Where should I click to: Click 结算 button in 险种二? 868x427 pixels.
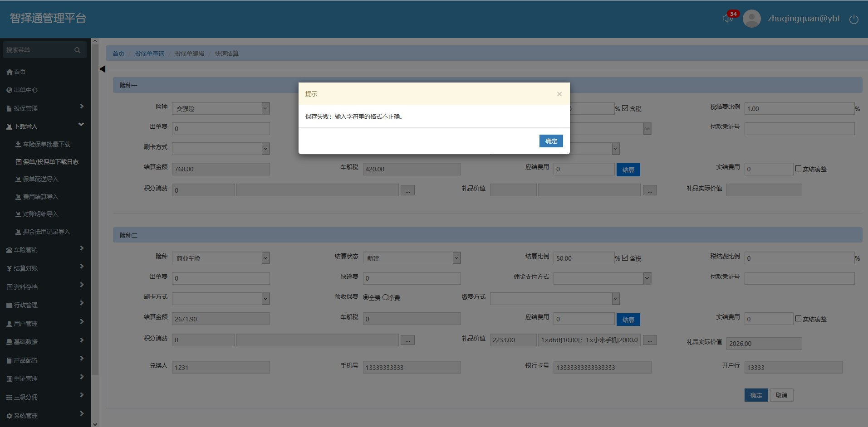pyautogui.click(x=628, y=320)
